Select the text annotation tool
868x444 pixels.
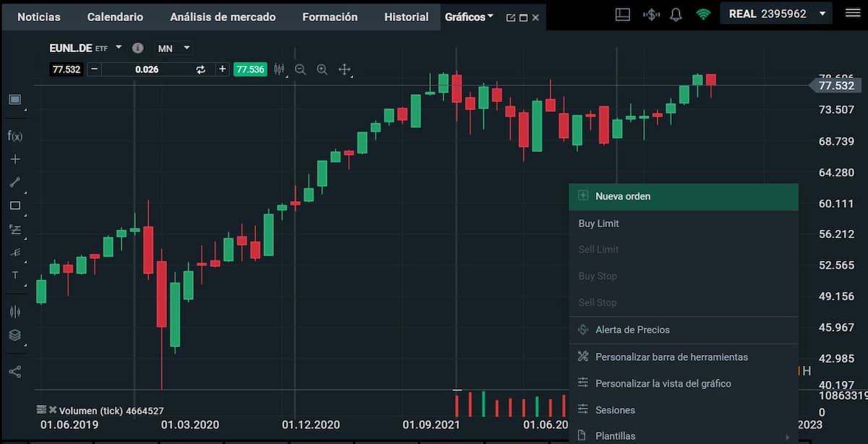point(15,276)
